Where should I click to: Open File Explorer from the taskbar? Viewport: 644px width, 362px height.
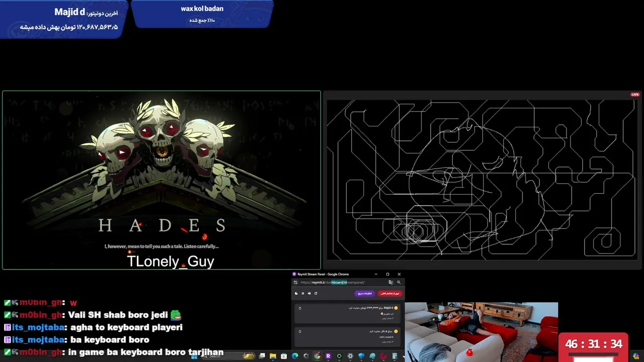click(273, 356)
